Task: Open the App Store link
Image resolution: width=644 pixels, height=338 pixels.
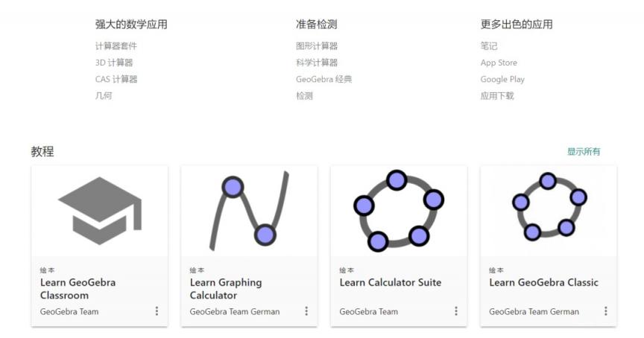Action: click(x=499, y=63)
